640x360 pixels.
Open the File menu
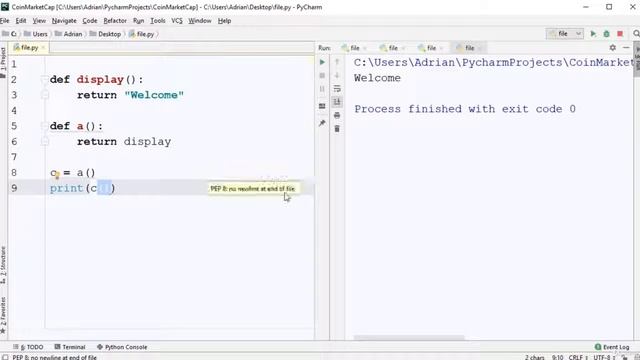pos(4,21)
